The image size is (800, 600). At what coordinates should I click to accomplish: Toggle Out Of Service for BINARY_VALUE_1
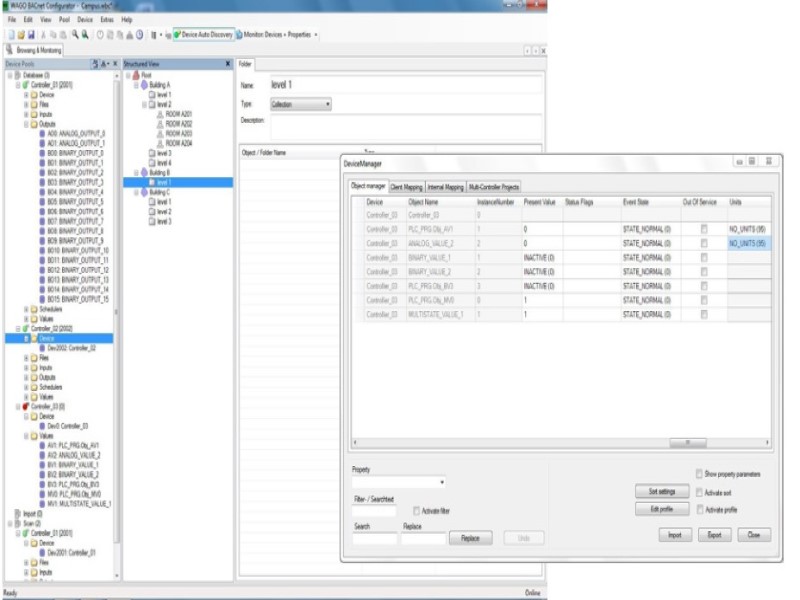point(704,258)
